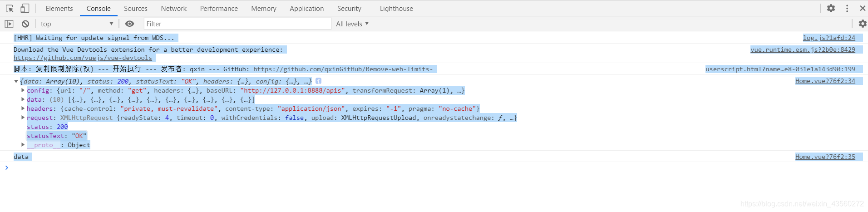The image size is (868, 212).
Task: Open the Home.vue?76f2:34 source link
Action: (825, 81)
